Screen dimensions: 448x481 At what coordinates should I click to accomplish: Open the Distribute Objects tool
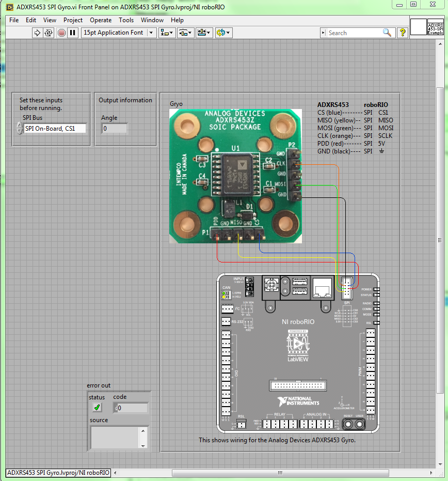point(185,33)
